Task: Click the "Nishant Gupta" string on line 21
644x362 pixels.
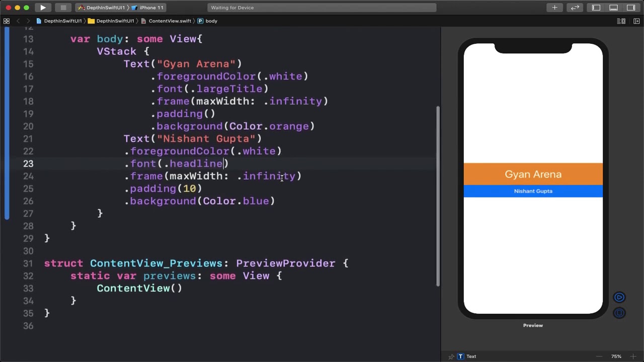Action: [206, 139]
